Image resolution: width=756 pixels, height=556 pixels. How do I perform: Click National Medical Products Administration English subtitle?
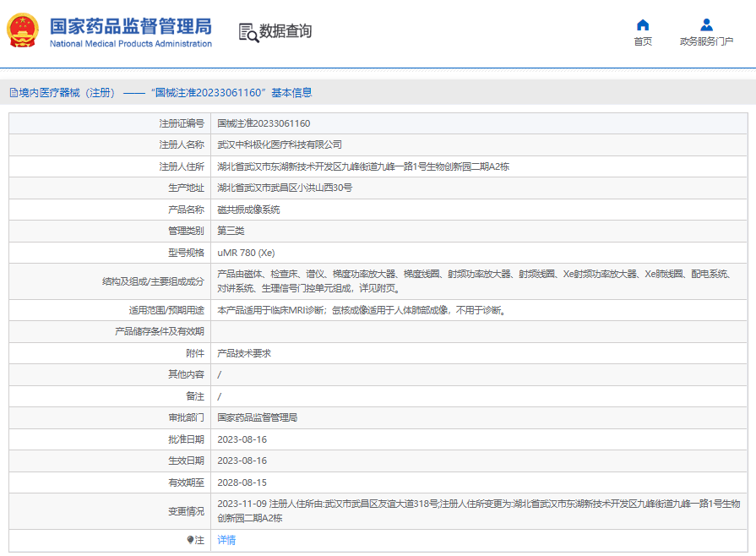click(131, 43)
